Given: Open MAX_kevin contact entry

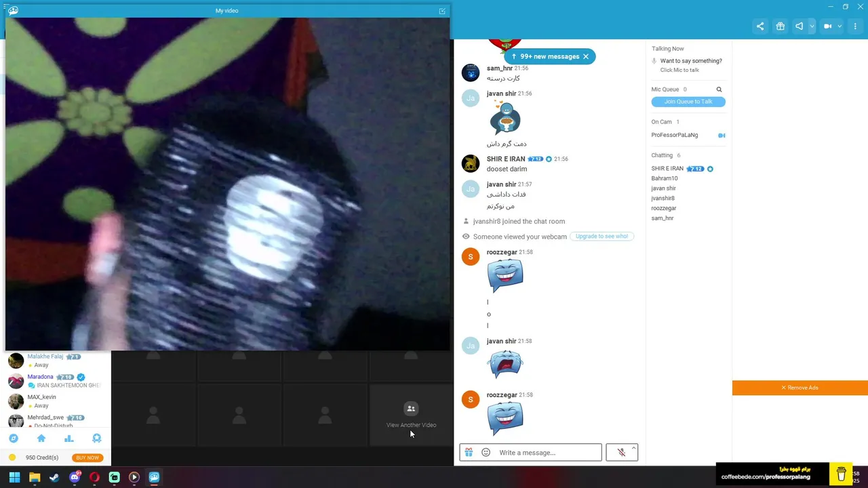Looking at the screenshot, I should pos(56,401).
